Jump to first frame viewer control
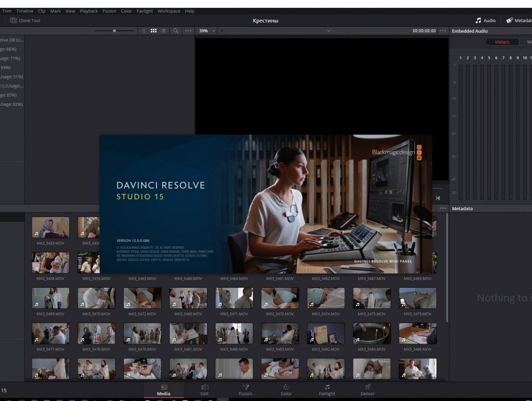532x401 pixels. (438, 198)
